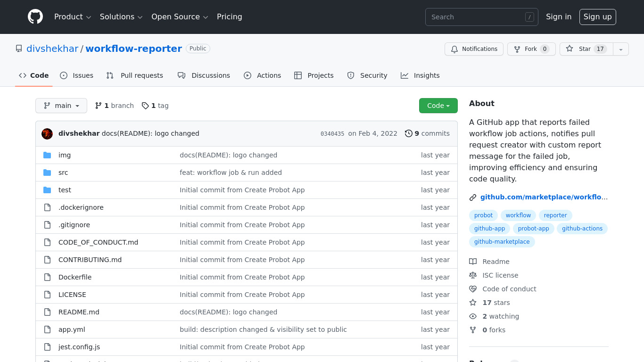This screenshot has height=362, width=644.
Task: Click the Sign in link
Action: tap(559, 17)
